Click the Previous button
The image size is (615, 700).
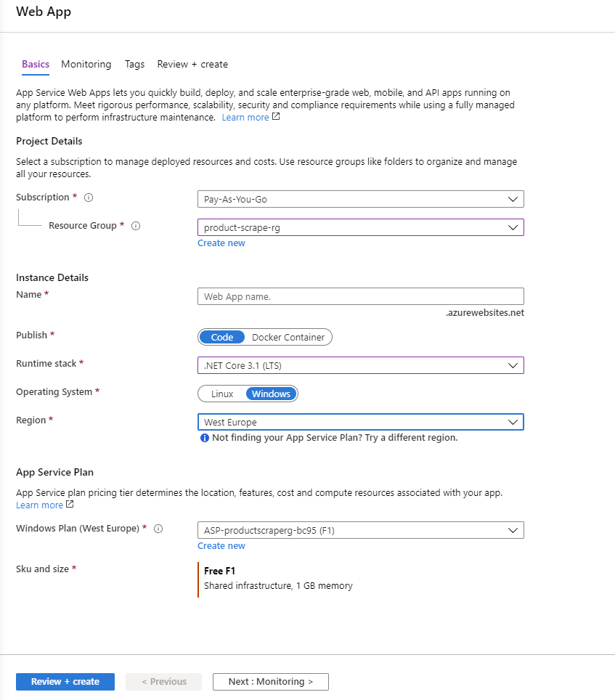[164, 682]
